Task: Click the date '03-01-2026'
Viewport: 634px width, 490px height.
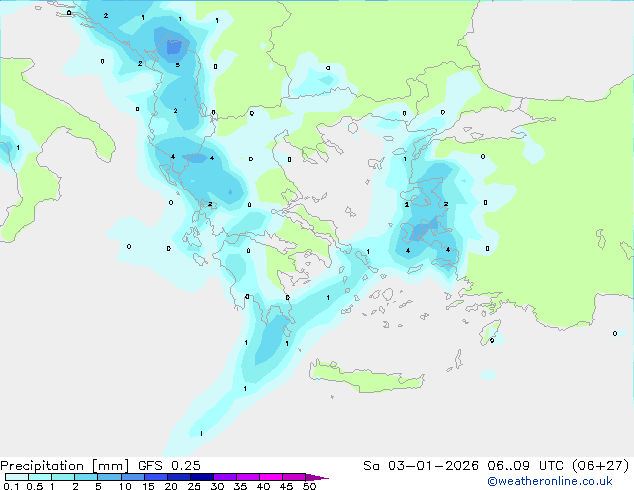Action: tap(433, 466)
